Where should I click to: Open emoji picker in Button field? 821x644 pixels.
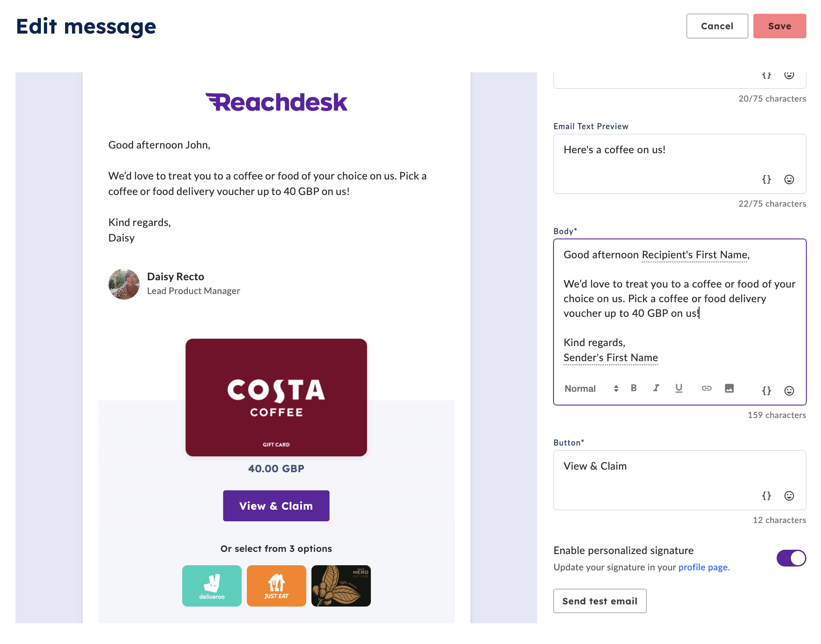coord(789,495)
